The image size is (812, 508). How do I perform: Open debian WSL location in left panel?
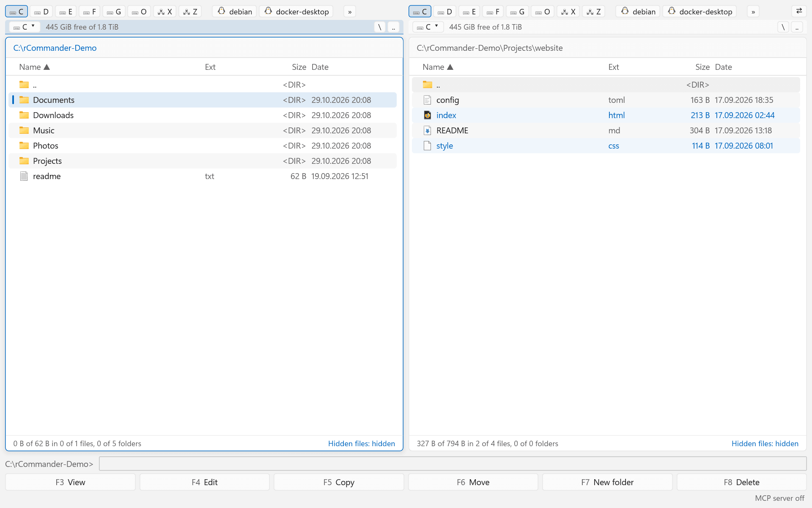(x=235, y=11)
